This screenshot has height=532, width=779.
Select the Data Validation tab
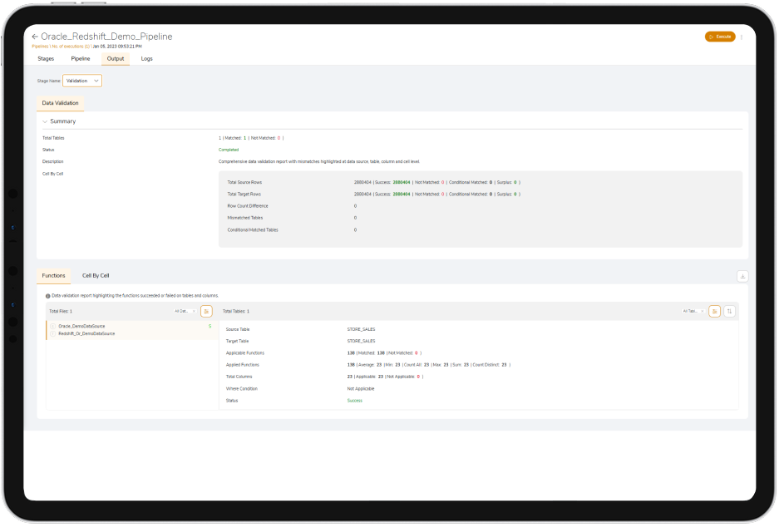tap(60, 103)
